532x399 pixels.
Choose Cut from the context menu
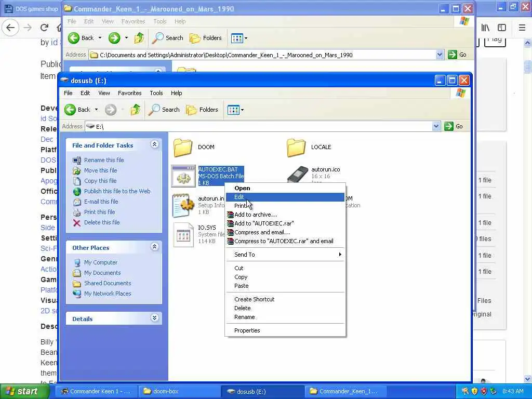pos(285,268)
